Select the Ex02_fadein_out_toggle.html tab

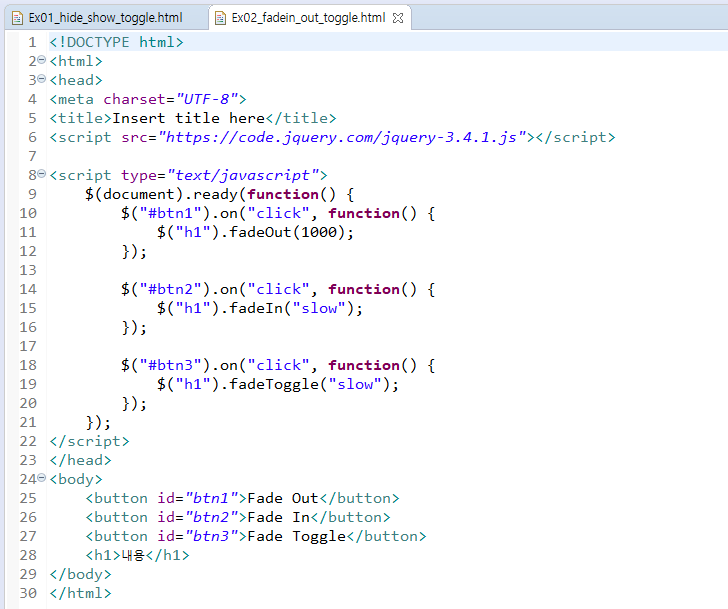[x=308, y=18]
